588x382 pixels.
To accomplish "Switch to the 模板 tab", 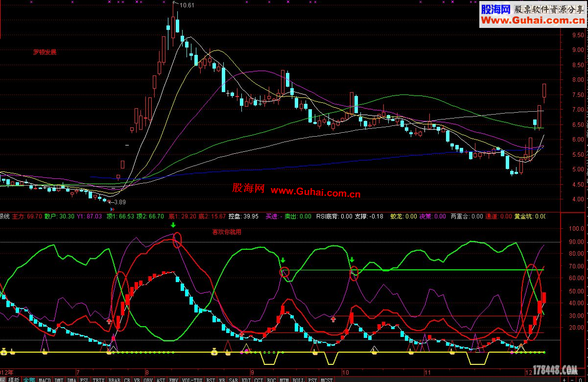I will pos(14,380).
